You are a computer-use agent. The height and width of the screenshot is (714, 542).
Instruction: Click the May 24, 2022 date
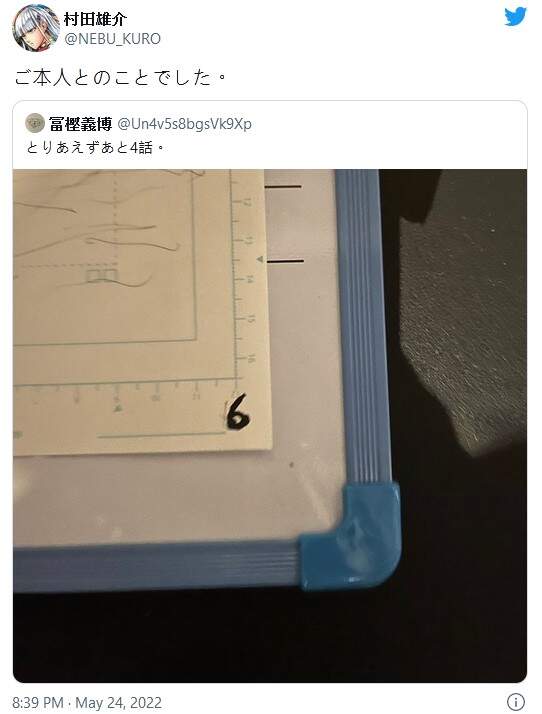(118, 703)
